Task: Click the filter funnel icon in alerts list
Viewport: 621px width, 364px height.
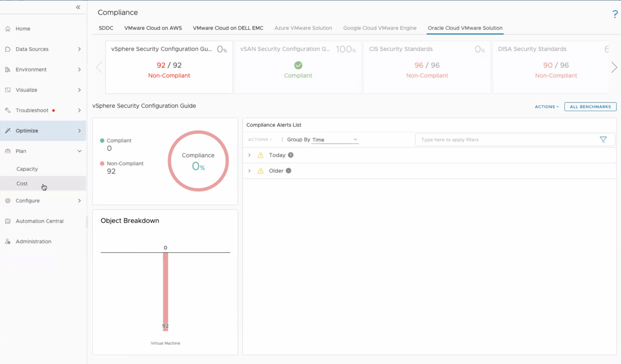Action: click(x=603, y=139)
